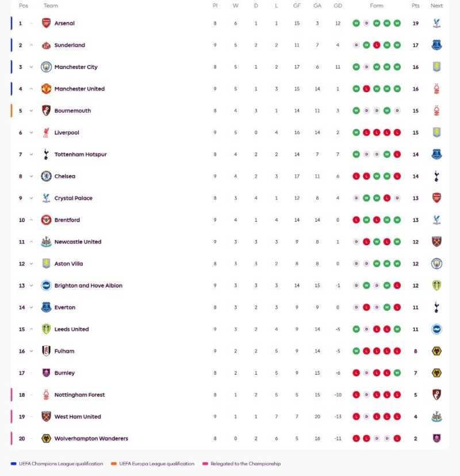
Task: Click Chelsea's next opponent Tottenham crest
Action: coord(436,176)
